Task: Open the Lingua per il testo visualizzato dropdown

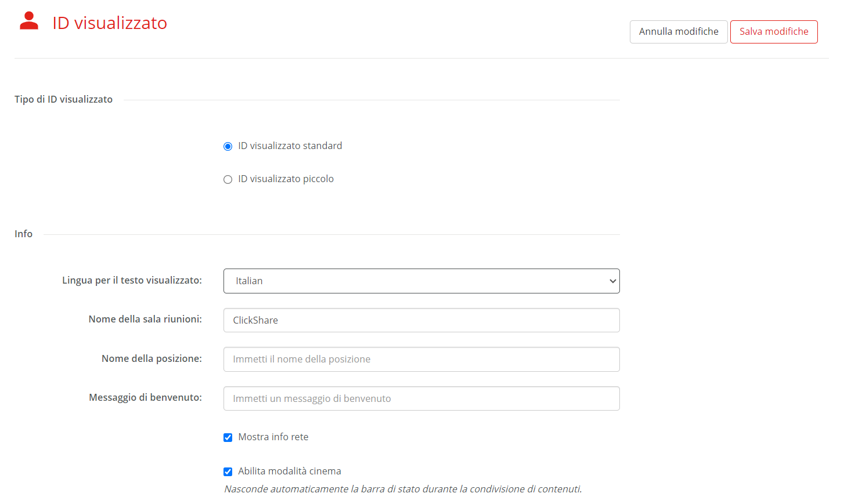Action: [x=421, y=281]
